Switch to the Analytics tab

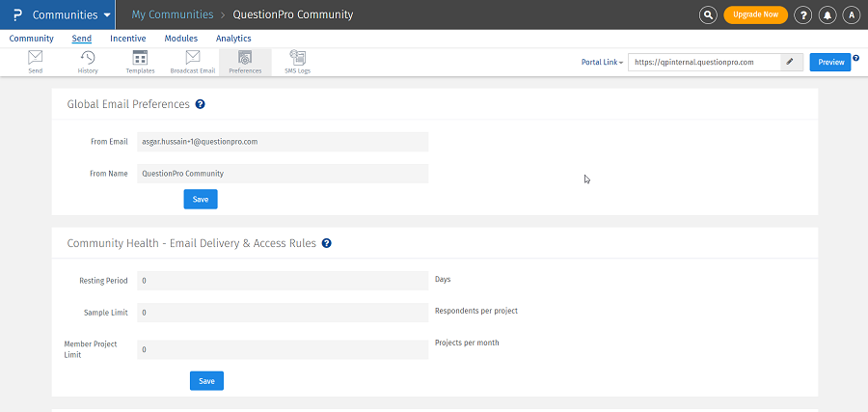click(233, 39)
